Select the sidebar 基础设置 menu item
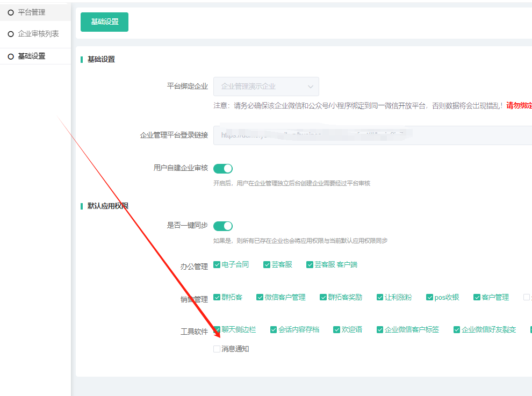532x396 pixels. 32,56
